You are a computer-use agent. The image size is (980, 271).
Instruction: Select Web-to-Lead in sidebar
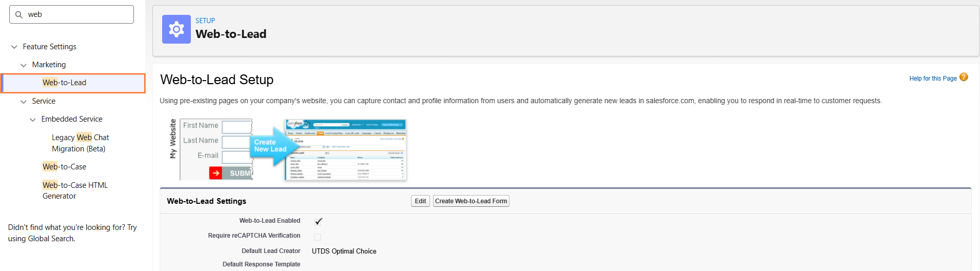coord(73,83)
